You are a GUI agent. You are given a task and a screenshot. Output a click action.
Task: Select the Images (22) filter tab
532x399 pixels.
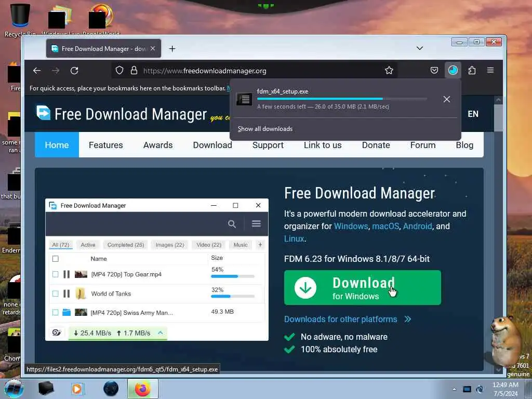(170, 245)
